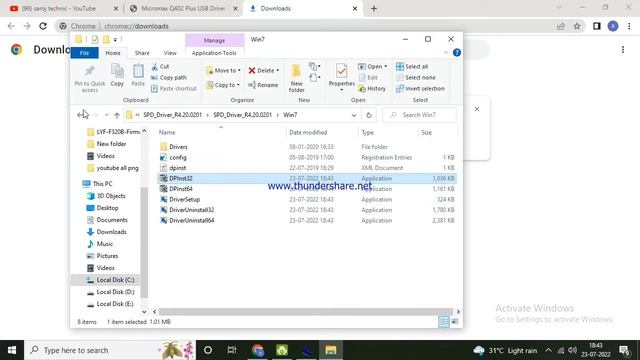Click Select all in the ribbon
640x360 pixels.
click(412, 67)
